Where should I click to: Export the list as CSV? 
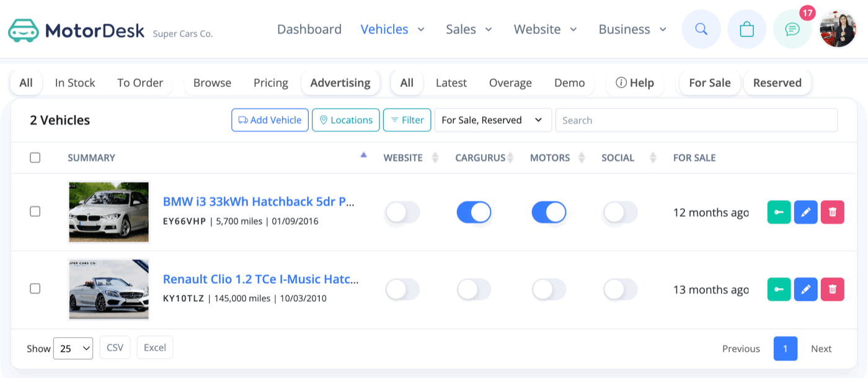115,348
